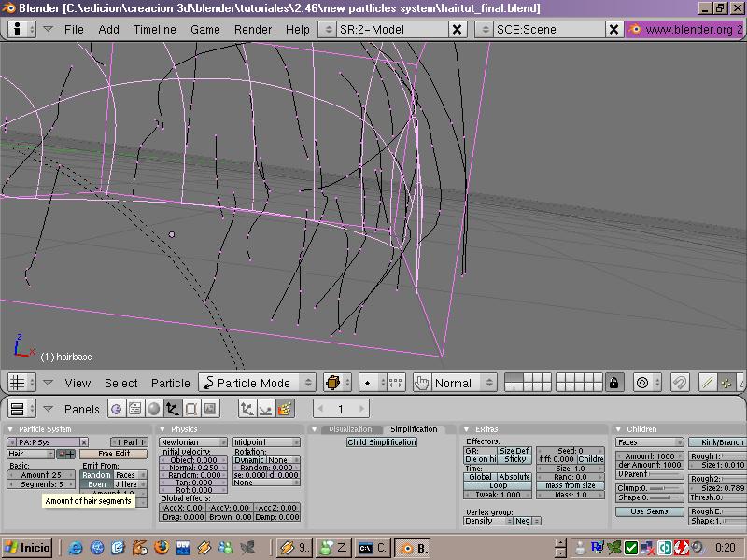Select the Object buttons context icon

coord(172,409)
